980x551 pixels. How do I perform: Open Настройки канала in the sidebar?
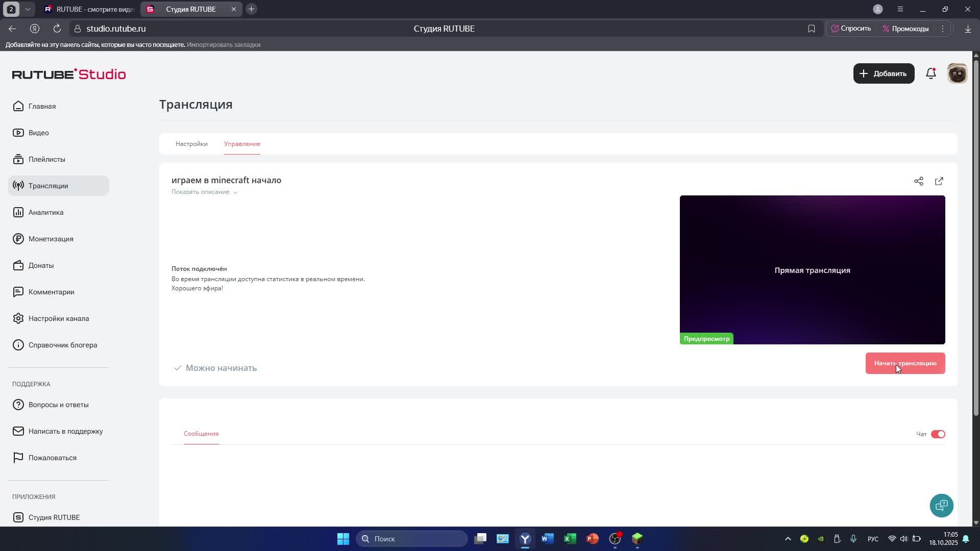[58, 318]
